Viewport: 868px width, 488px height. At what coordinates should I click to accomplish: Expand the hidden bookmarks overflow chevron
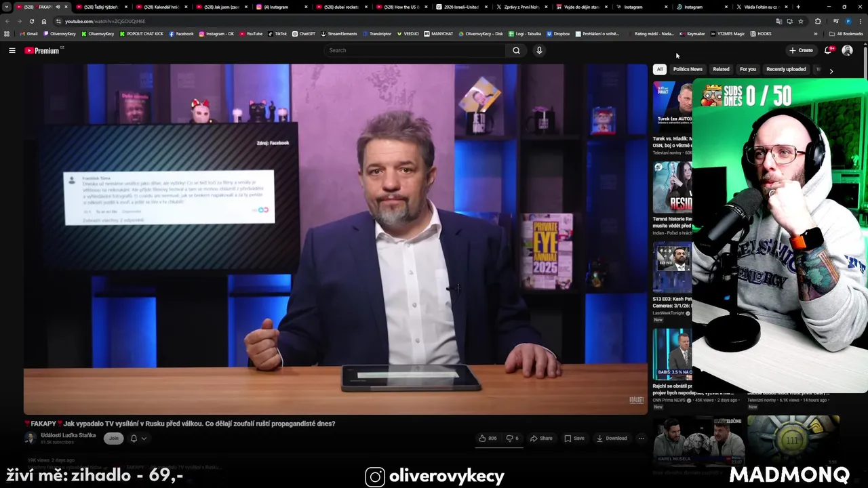pyautogui.click(x=816, y=34)
